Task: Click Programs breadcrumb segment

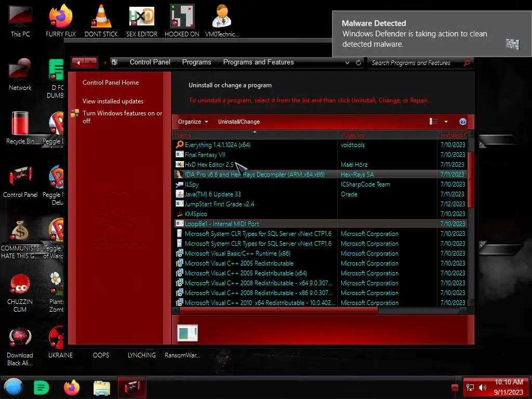Action: point(196,62)
